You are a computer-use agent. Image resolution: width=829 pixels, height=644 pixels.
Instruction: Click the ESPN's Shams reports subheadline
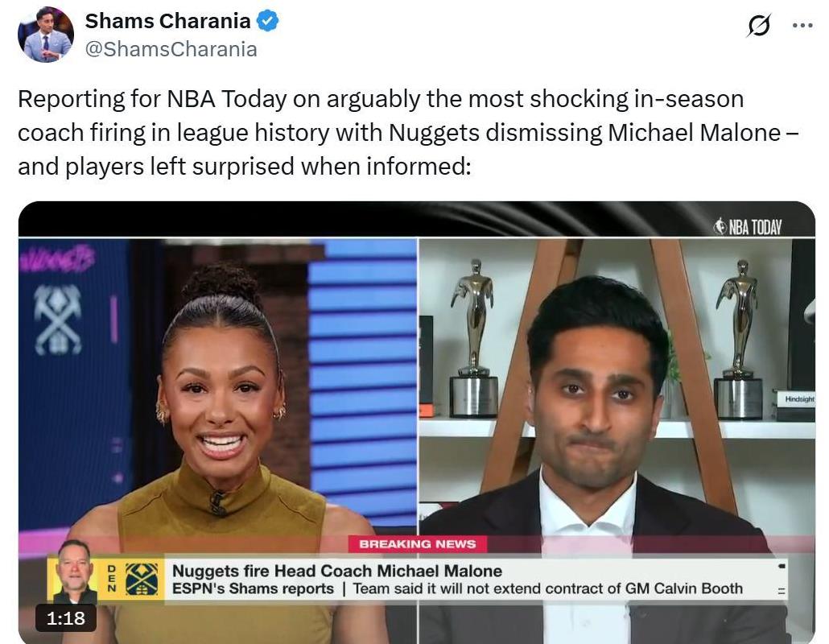pos(253,588)
